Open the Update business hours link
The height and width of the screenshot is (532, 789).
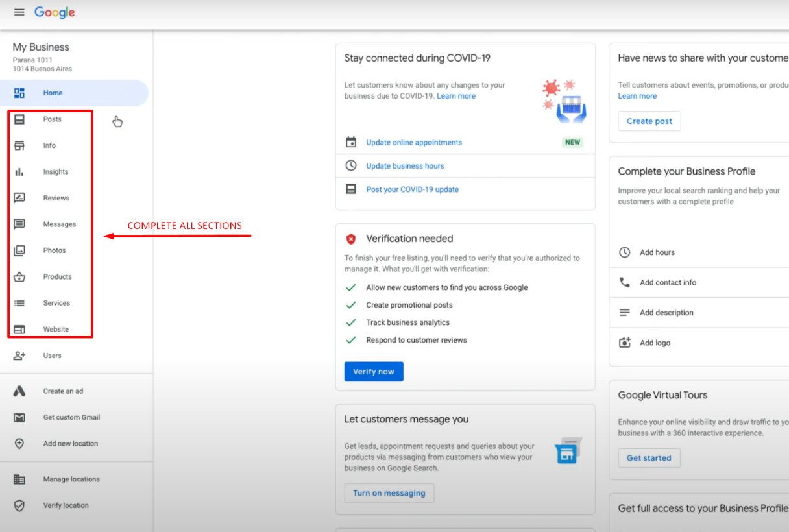point(405,166)
